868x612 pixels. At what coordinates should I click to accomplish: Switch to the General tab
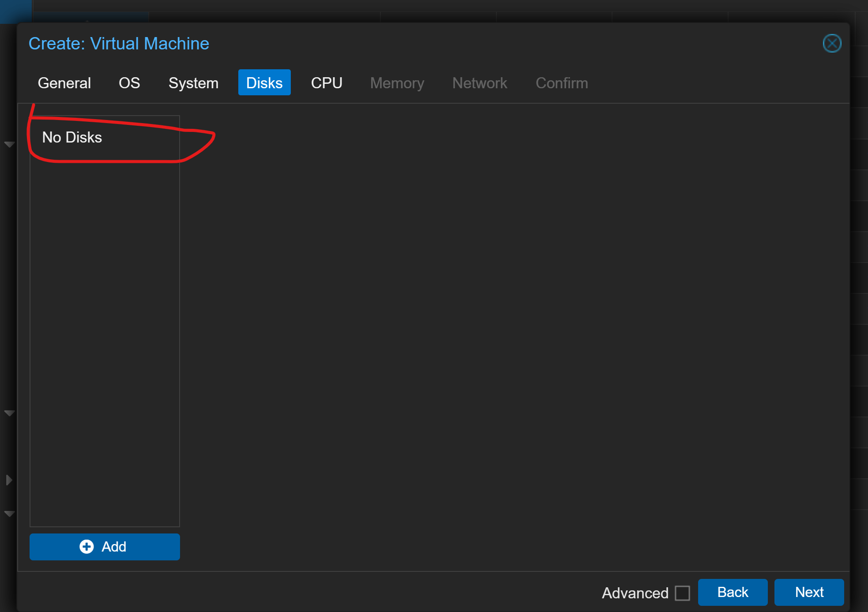[x=64, y=83]
